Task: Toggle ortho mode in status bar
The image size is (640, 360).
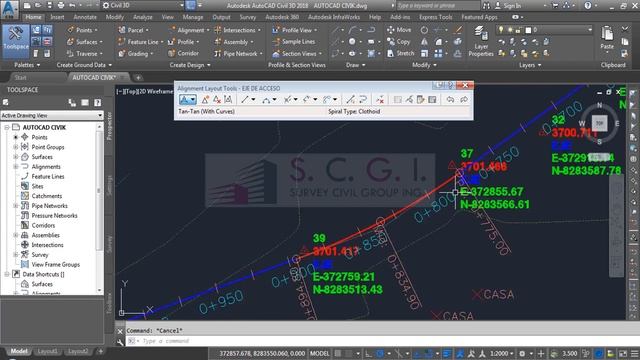Action: pos(368,353)
